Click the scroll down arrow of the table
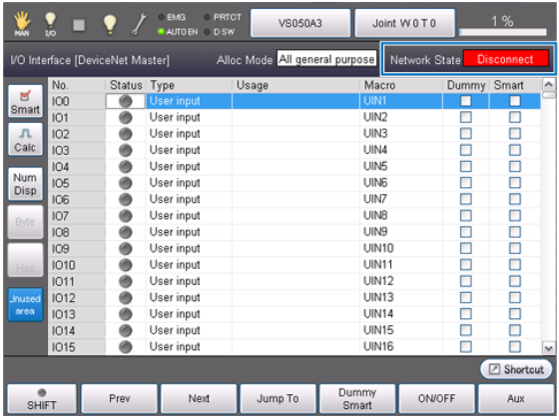Screen dimensions: 559x420 (x=548, y=348)
